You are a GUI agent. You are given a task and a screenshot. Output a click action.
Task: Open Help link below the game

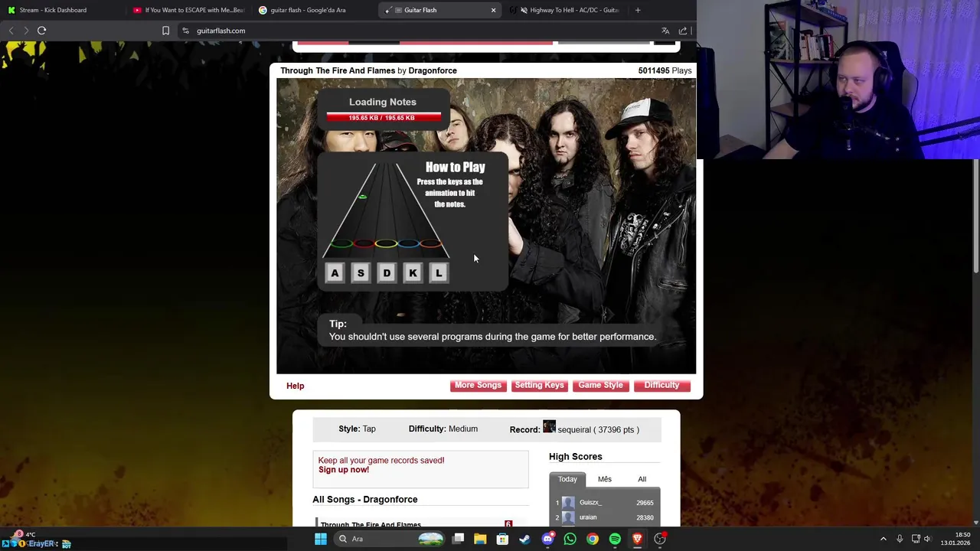point(295,386)
